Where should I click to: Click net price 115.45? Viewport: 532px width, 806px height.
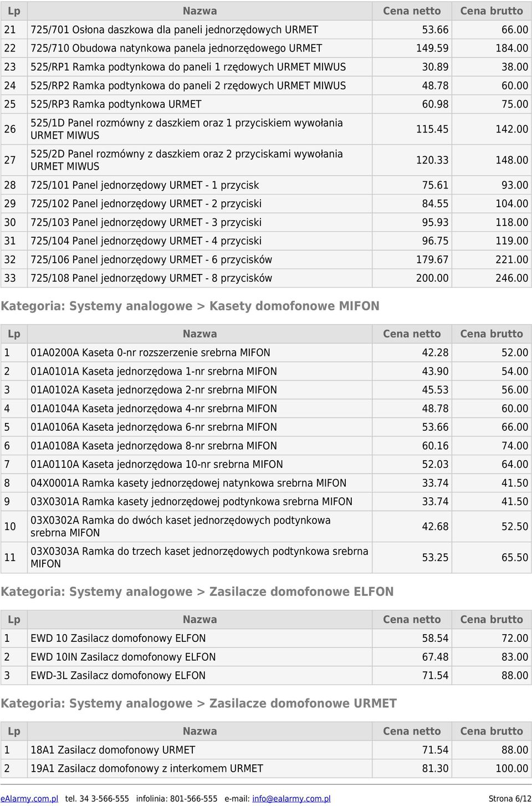click(x=432, y=129)
